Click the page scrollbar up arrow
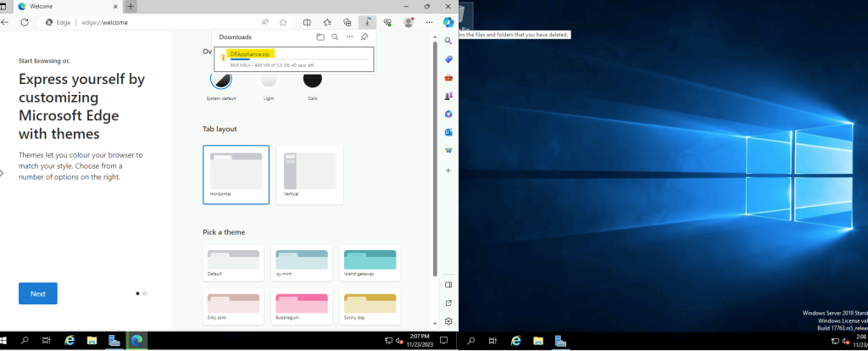The image size is (868, 351). [x=435, y=36]
